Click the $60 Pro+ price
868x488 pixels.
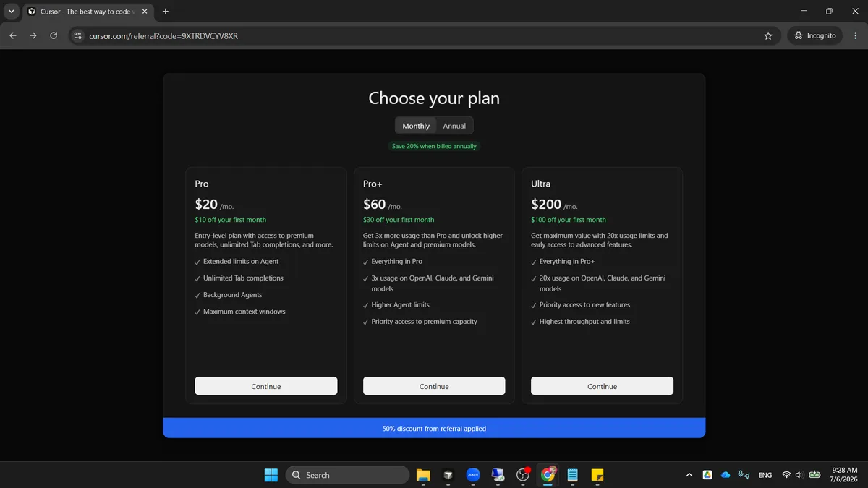374,205
